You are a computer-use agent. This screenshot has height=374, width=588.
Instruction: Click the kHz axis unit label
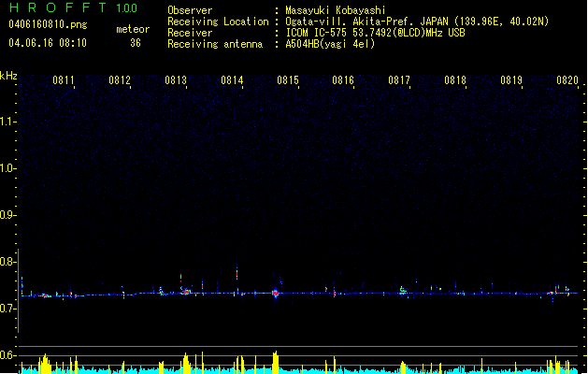8,76
